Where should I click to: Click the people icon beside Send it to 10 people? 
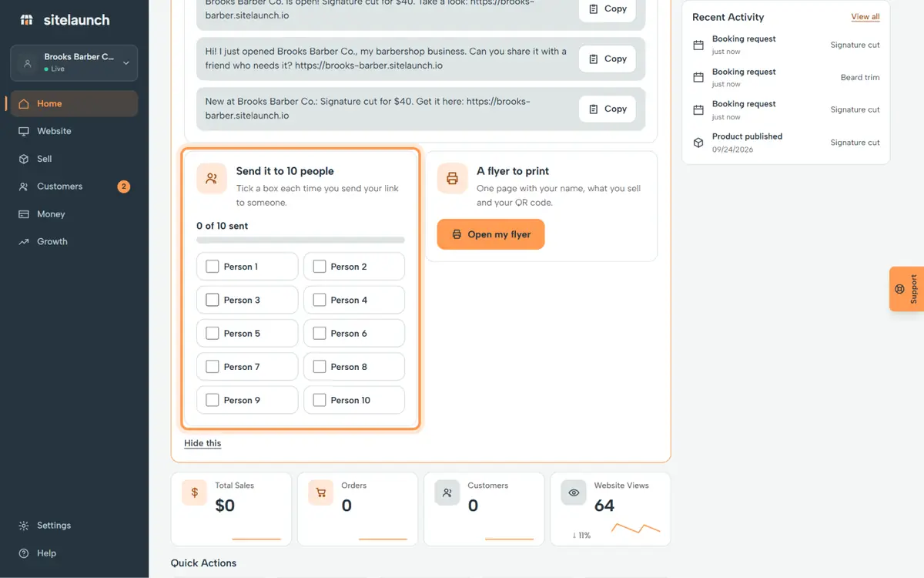tap(212, 178)
